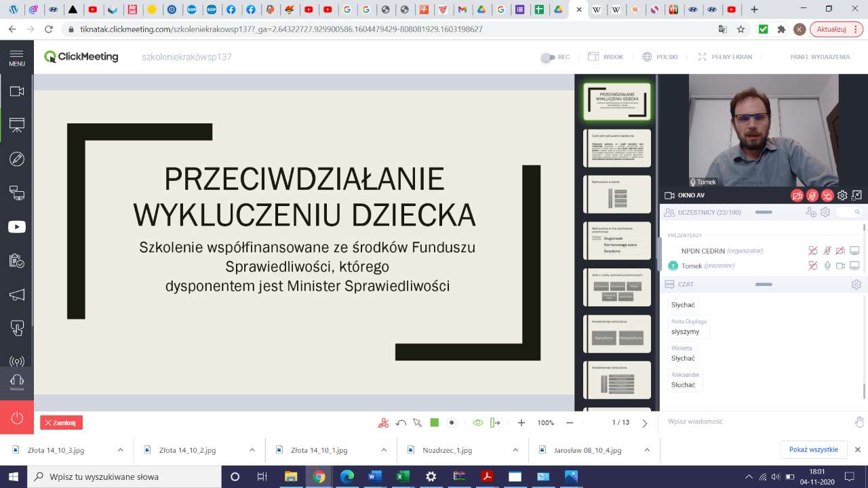Image resolution: width=868 pixels, height=488 pixels.
Task: Toggle the green eye visibility icon
Action: [477, 423]
